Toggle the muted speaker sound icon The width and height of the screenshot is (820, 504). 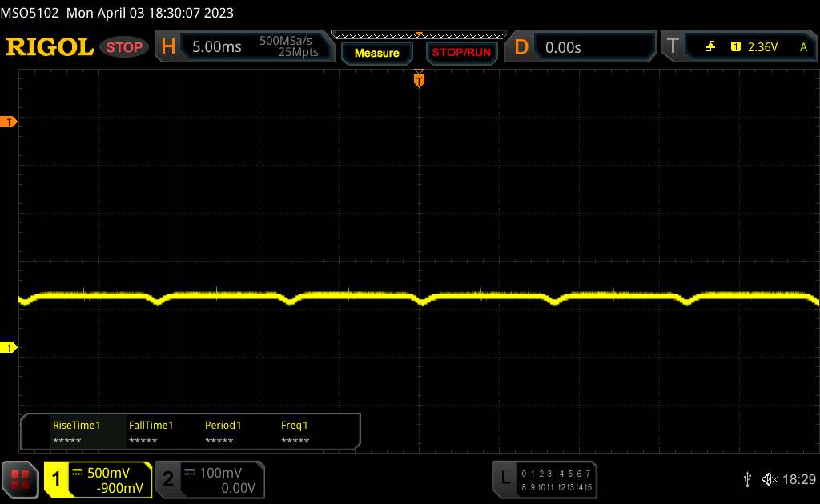pyautogui.click(x=770, y=479)
